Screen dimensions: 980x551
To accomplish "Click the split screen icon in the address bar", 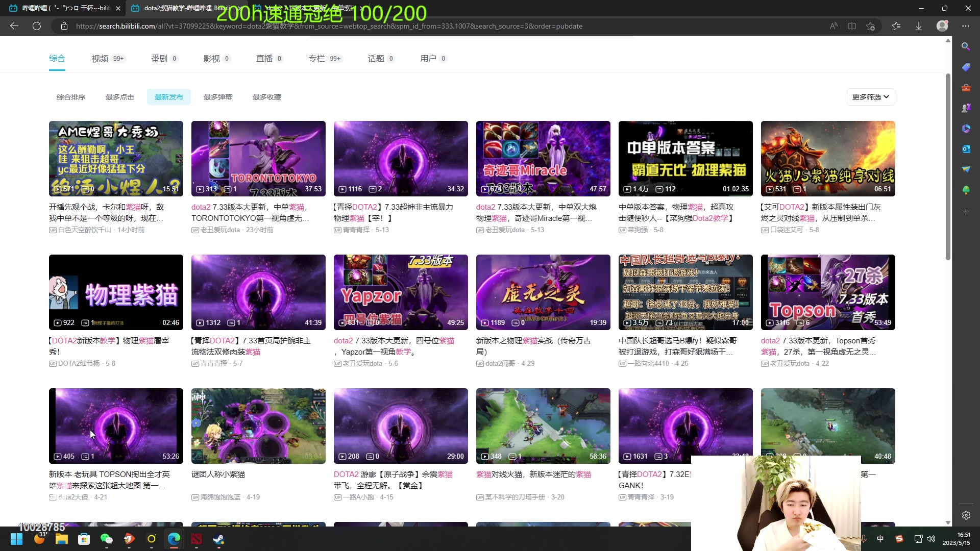I will point(852,26).
